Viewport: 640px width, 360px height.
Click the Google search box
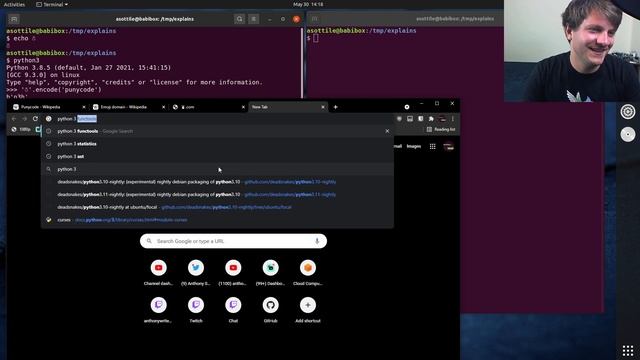[x=233, y=241]
